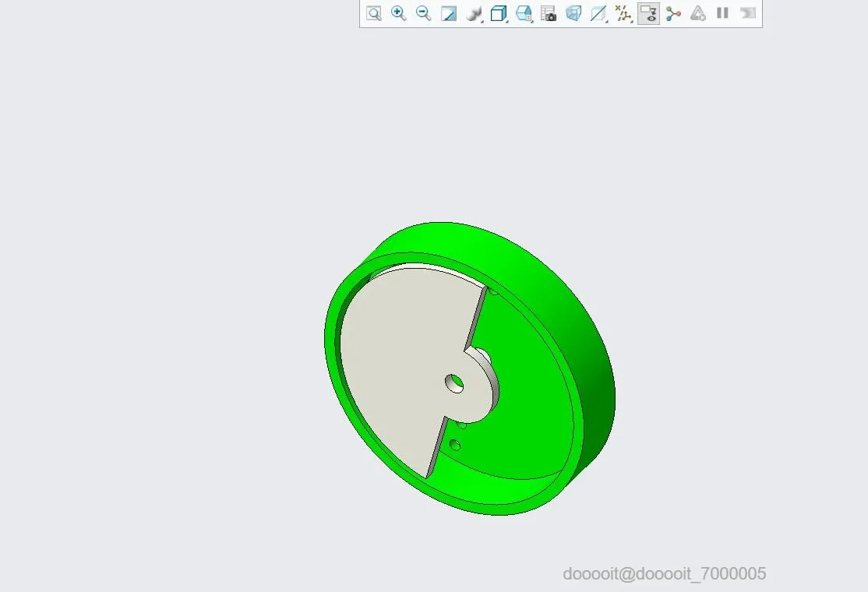Toggle the highlighted annotation display button
This screenshot has width=868, height=592.
(x=648, y=13)
